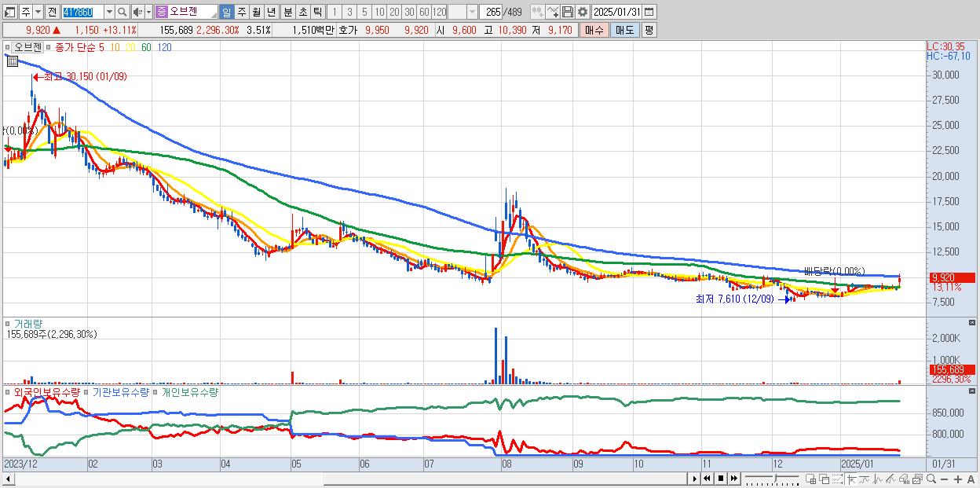Click the 매도 sell button
Viewport: 980px width, 488px height.
pos(625,30)
